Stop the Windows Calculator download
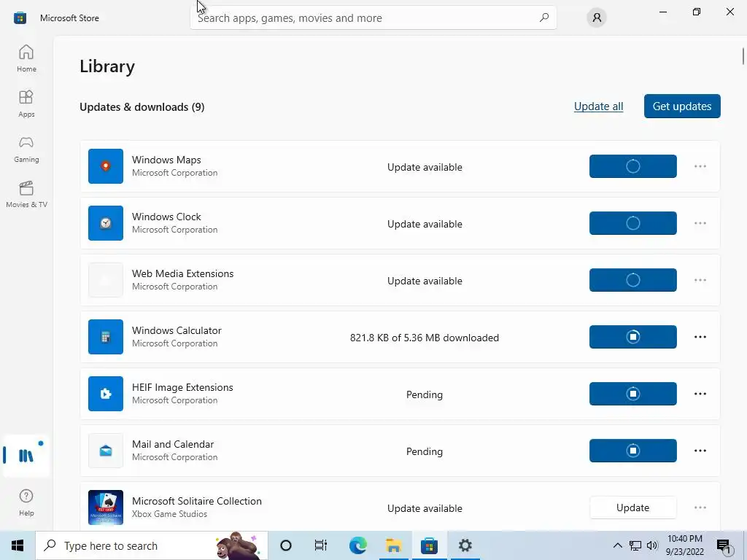 (632, 337)
